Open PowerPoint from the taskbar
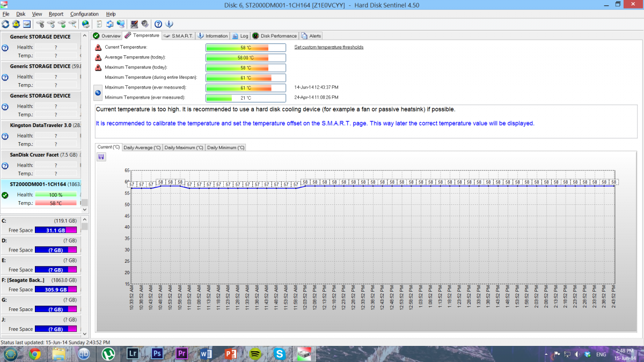The image size is (644, 362). [x=231, y=354]
